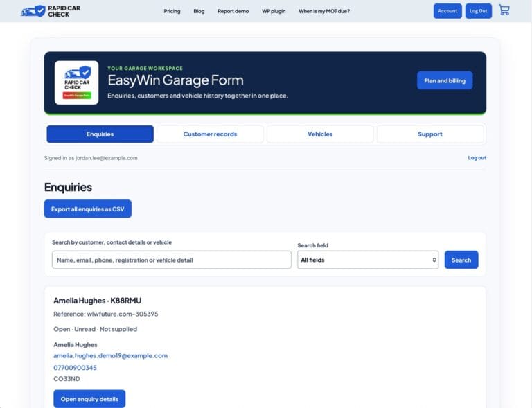Open the Pricing page

[172, 11]
